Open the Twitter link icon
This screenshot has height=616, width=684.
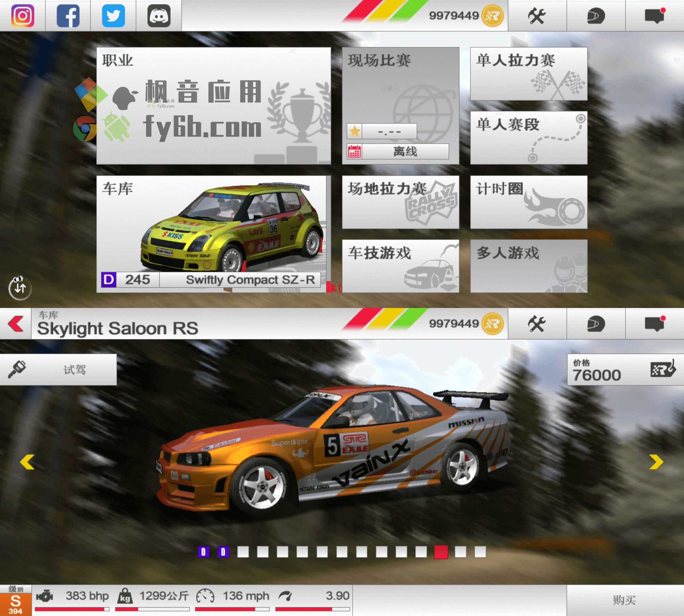click(113, 16)
